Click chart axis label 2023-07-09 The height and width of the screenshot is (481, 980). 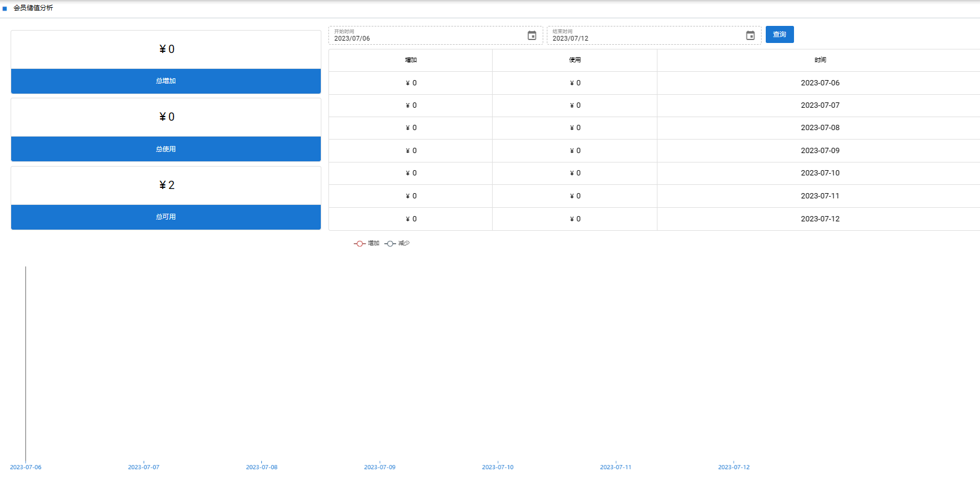pyautogui.click(x=380, y=467)
